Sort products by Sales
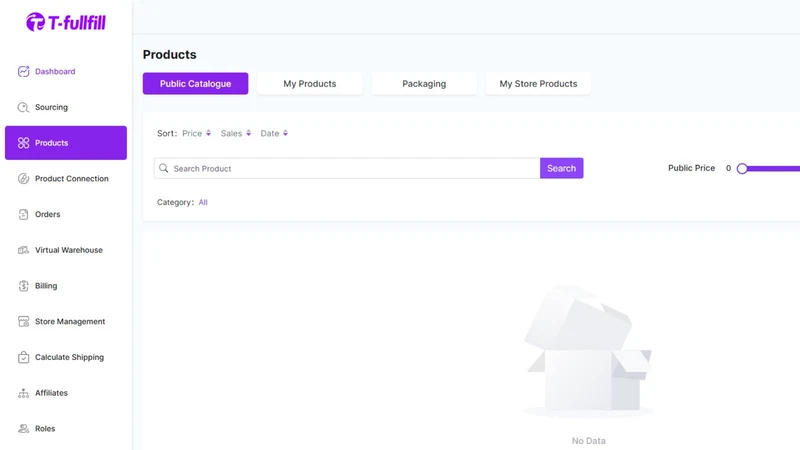 (236, 133)
